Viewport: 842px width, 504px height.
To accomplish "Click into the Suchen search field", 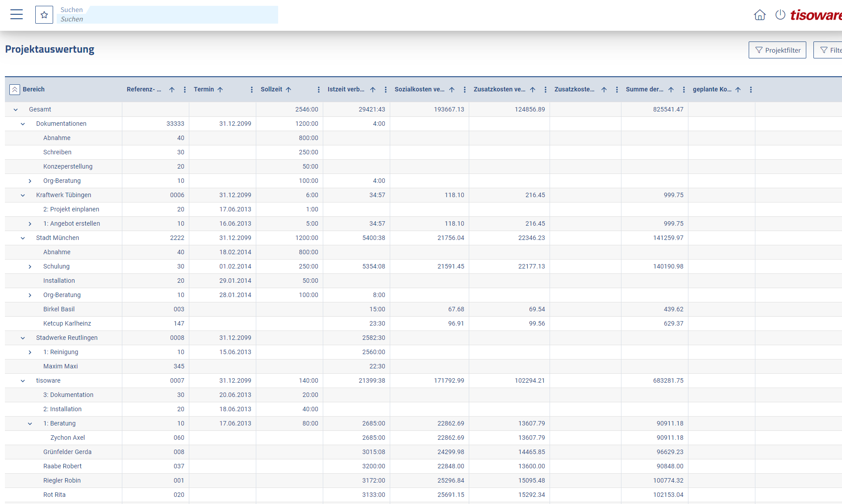I will click(x=167, y=15).
